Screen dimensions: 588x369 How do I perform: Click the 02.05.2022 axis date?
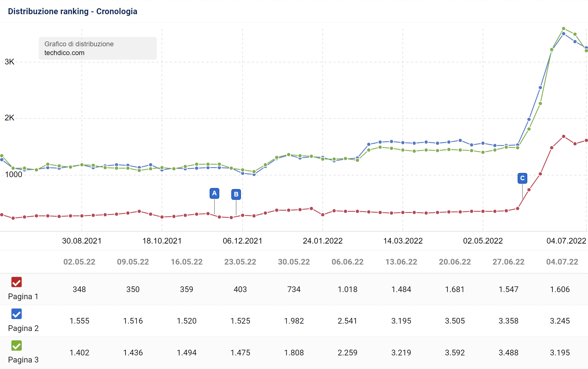[483, 241]
